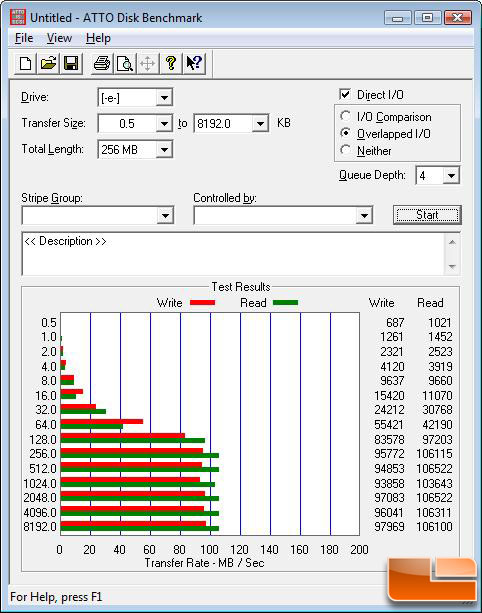Click the 1024.0 transfer size row label
This screenshot has width=482, height=613.
(x=40, y=484)
